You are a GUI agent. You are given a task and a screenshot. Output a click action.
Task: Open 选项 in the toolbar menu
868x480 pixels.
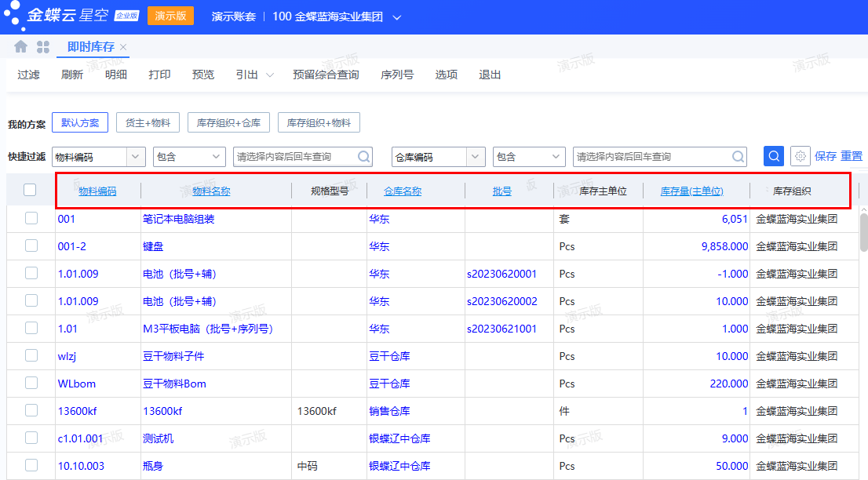tap(446, 75)
